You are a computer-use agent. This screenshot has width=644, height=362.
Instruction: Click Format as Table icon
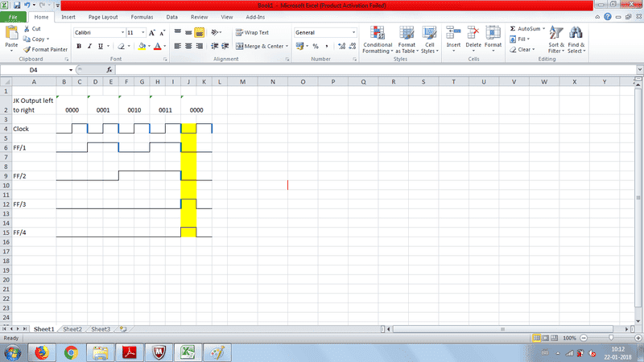407,39
